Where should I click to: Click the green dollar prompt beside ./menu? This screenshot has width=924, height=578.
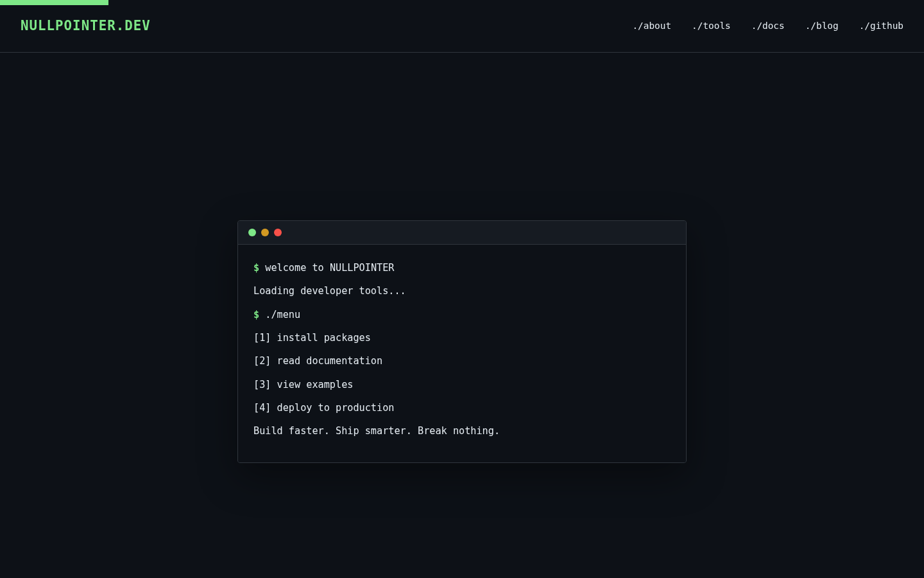click(256, 315)
